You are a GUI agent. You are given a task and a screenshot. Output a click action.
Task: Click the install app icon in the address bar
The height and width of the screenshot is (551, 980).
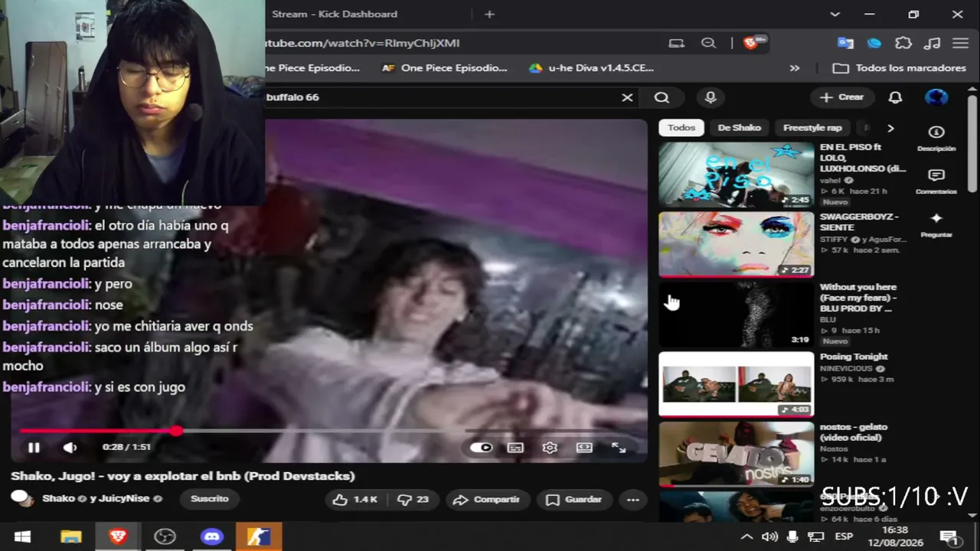(x=676, y=43)
